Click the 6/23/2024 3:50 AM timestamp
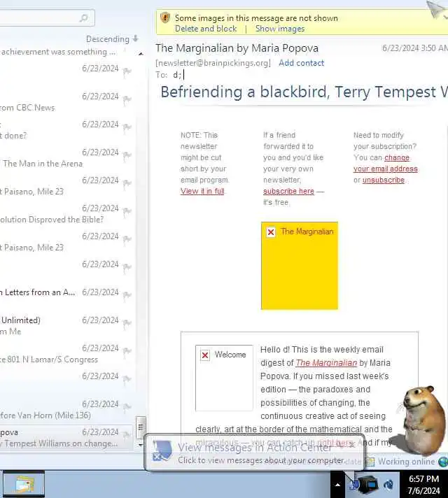The height and width of the screenshot is (498, 448). [415, 48]
